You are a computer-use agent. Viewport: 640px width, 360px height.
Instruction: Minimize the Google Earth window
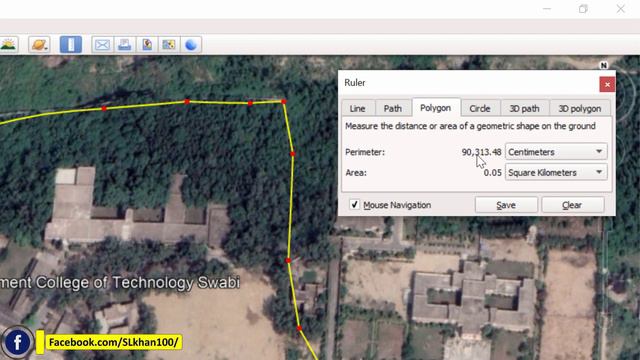coord(547,9)
